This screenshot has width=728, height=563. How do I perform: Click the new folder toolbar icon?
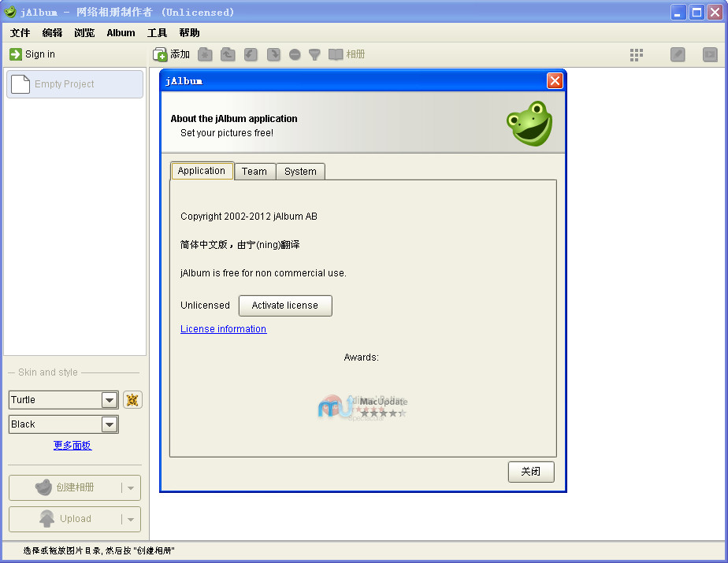[205, 54]
